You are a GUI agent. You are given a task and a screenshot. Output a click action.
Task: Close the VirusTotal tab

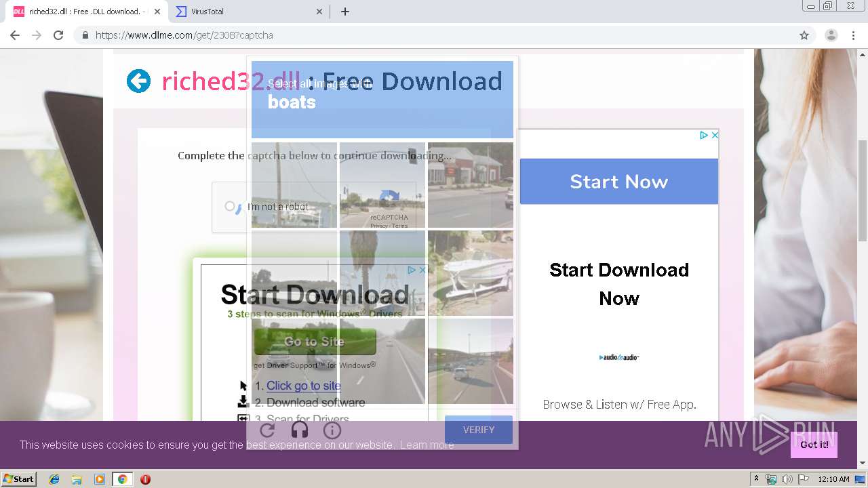[319, 12]
